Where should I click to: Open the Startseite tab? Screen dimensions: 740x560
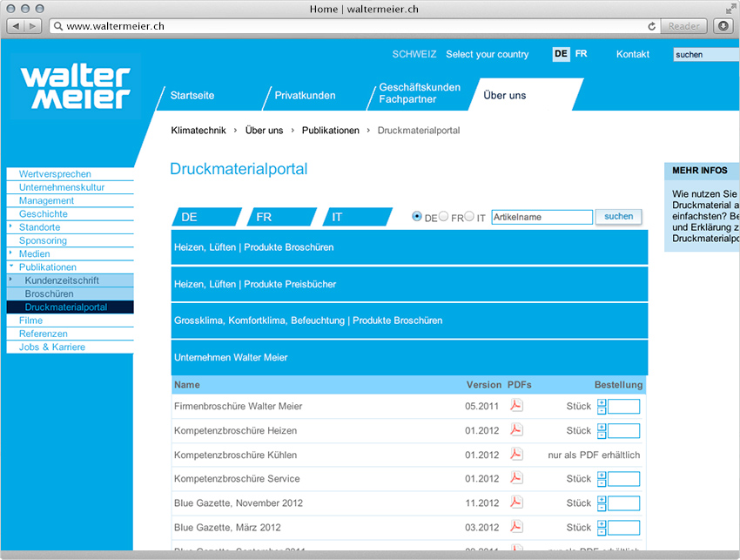click(192, 96)
